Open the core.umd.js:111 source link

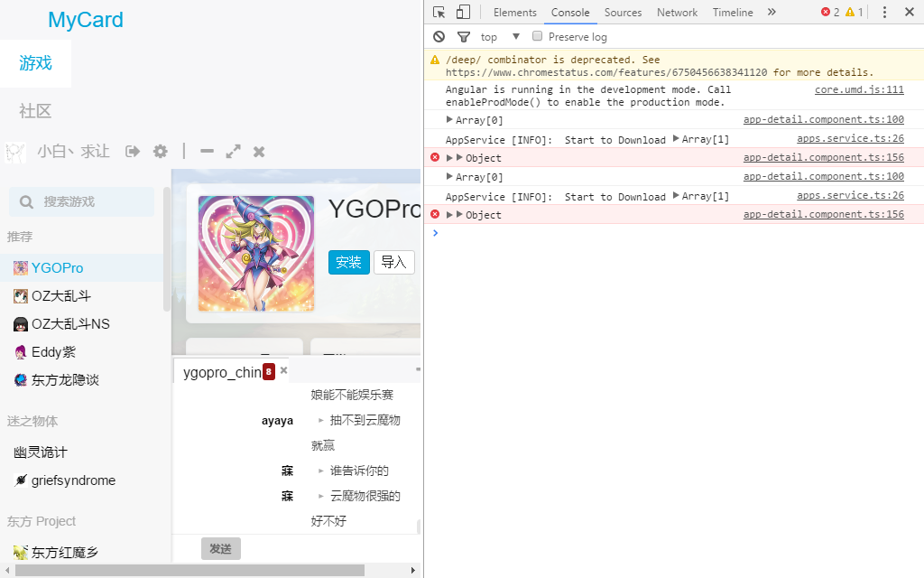tap(858, 90)
